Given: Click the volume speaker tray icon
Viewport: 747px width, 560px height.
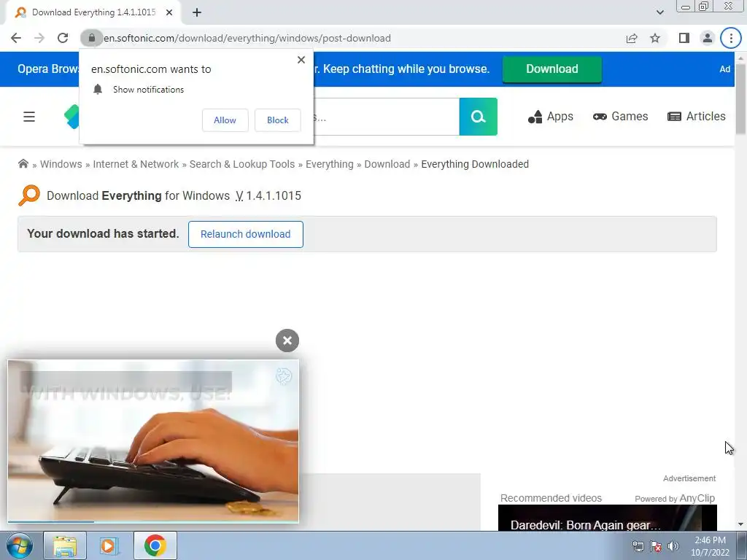Looking at the screenshot, I should point(673,546).
